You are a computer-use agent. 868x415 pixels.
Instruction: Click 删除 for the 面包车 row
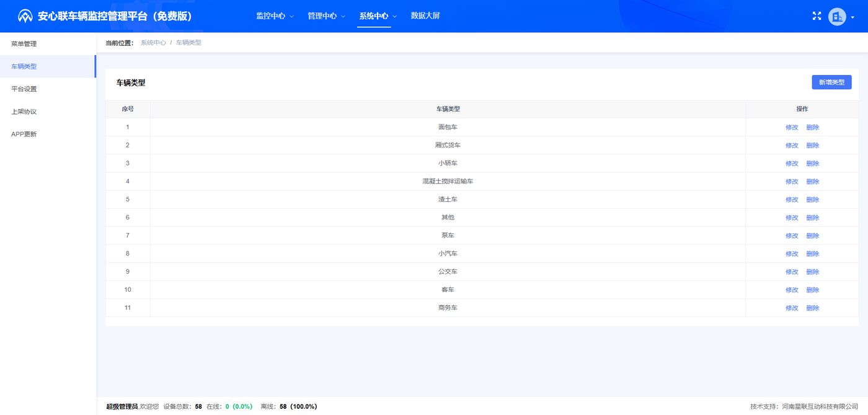pyautogui.click(x=813, y=128)
